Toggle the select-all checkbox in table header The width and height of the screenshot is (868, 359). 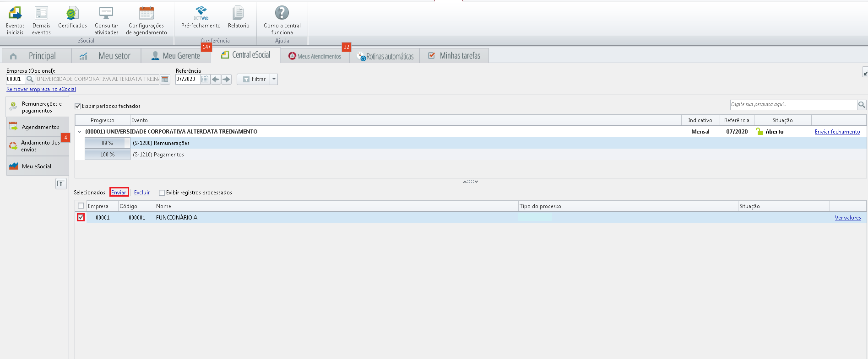point(81,206)
